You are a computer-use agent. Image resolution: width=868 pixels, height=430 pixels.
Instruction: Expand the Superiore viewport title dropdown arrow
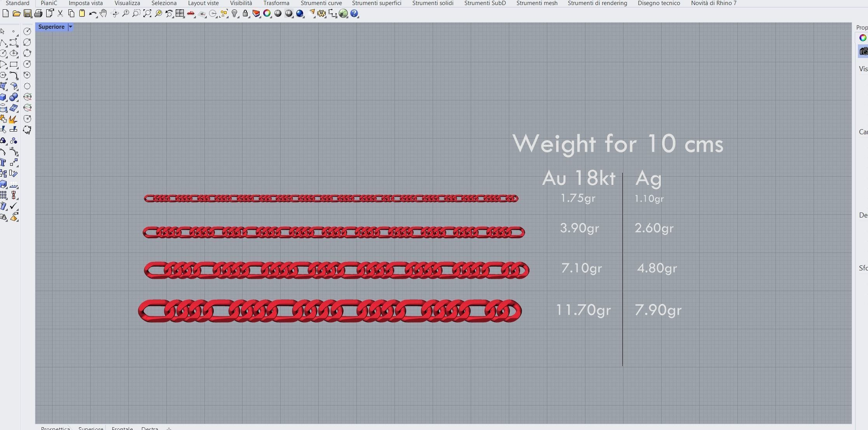point(70,27)
